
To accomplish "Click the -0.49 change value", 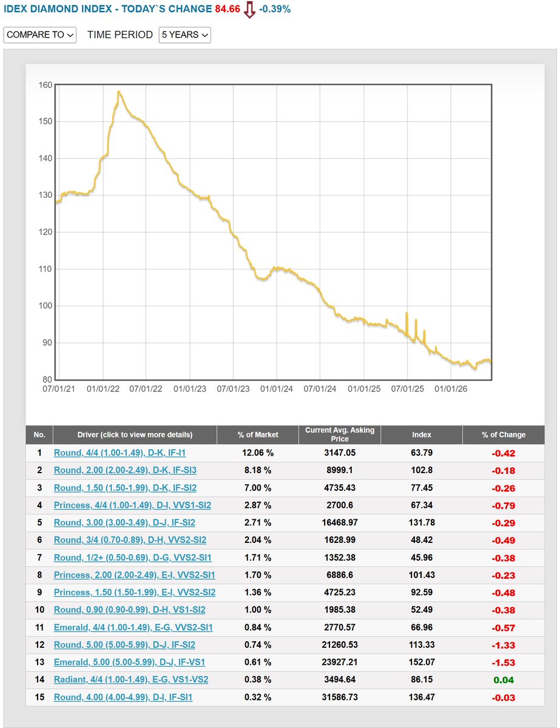I will (504, 540).
